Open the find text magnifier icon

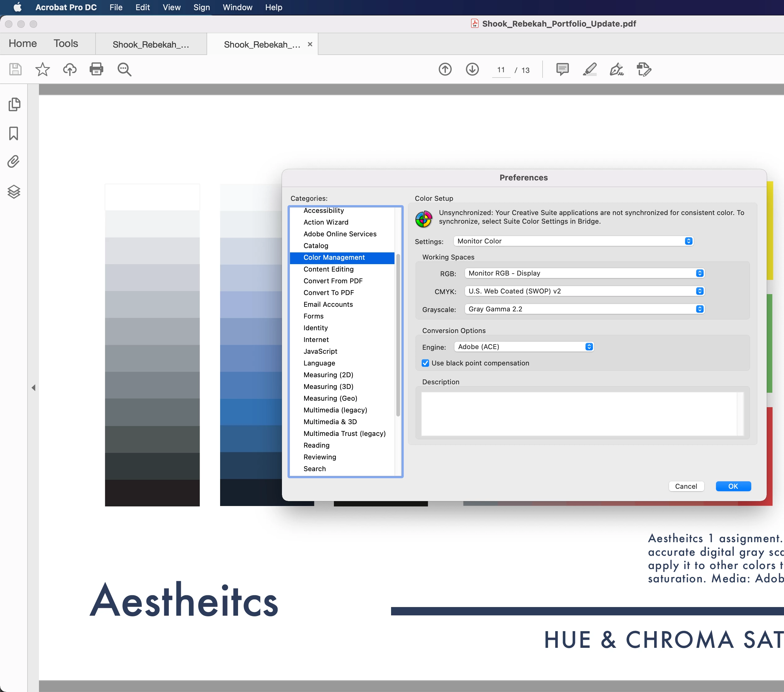click(124, 70)
